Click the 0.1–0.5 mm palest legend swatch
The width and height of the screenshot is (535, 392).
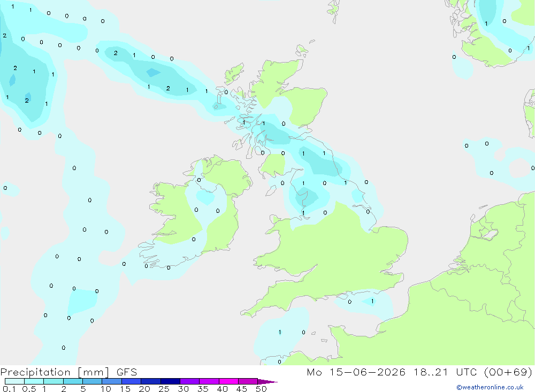tap(14, 381)
